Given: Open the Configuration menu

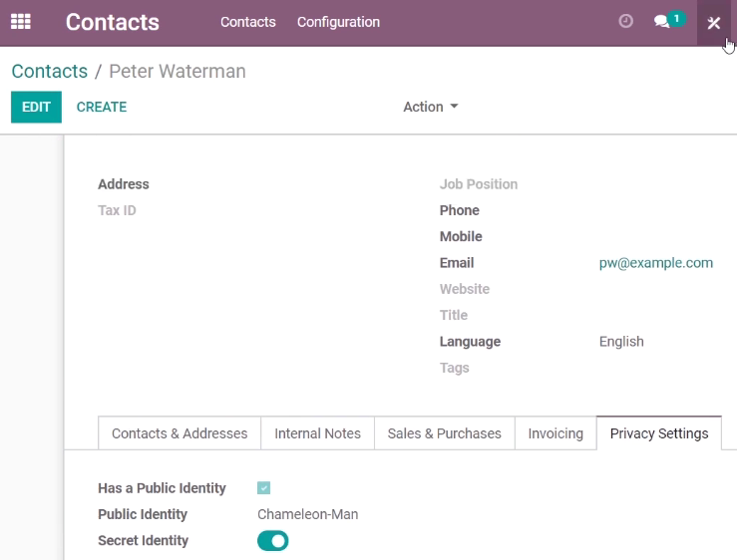Looking at the screenshot, I should click(338, 22).
